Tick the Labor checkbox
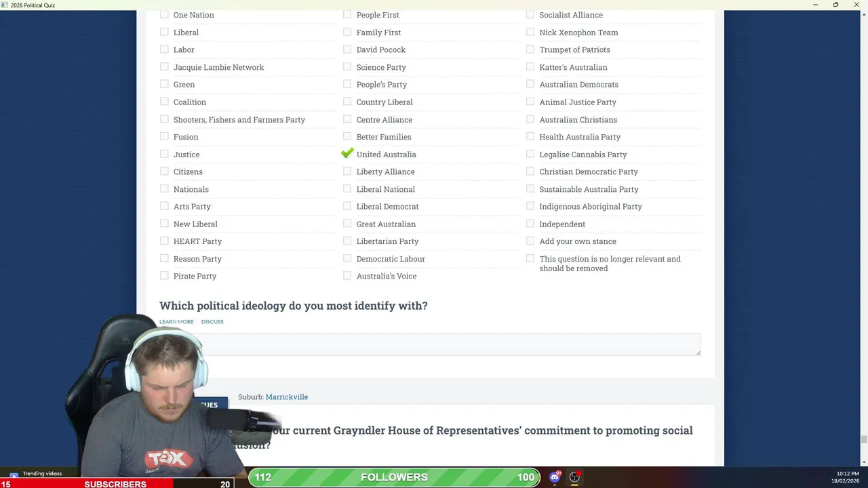868x488 pixels. 164,49
